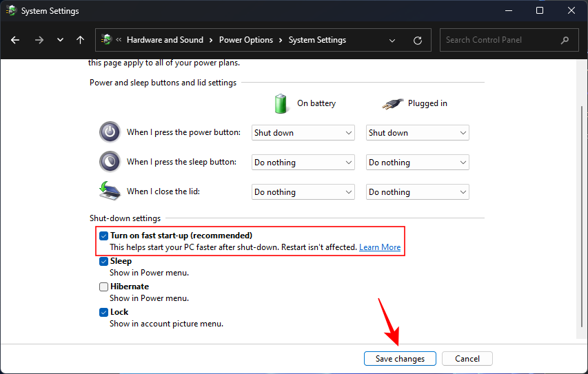Open Power Options breadcrumb
The height and width of the screenshot is (374, 588).
(246, 40)
